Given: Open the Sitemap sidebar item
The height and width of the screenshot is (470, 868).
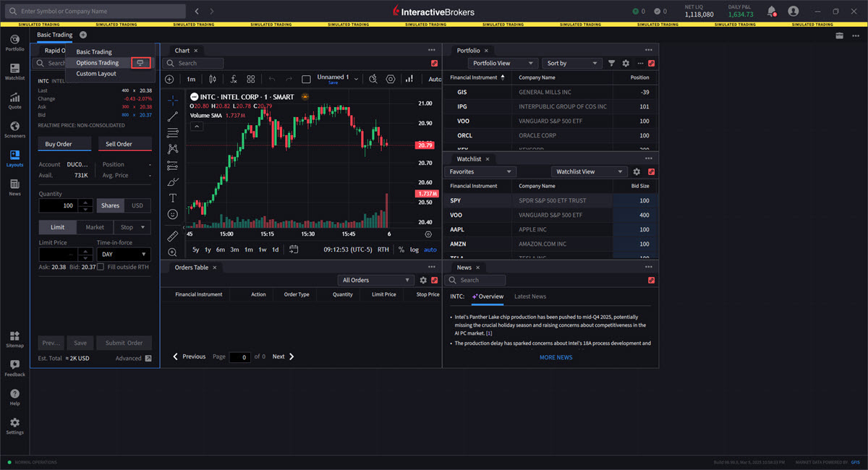Looking at the screenshot, I should click(14, 339).
